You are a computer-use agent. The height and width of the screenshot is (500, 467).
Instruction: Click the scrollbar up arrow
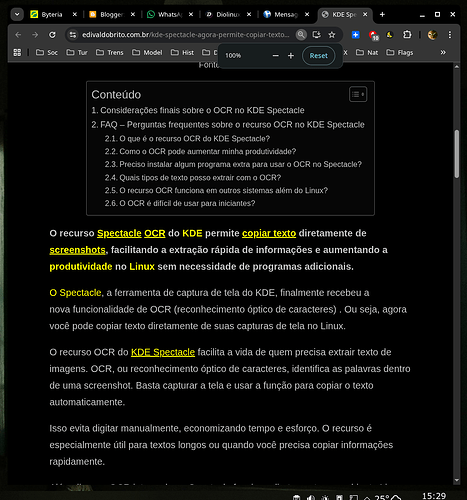[457, 67]
